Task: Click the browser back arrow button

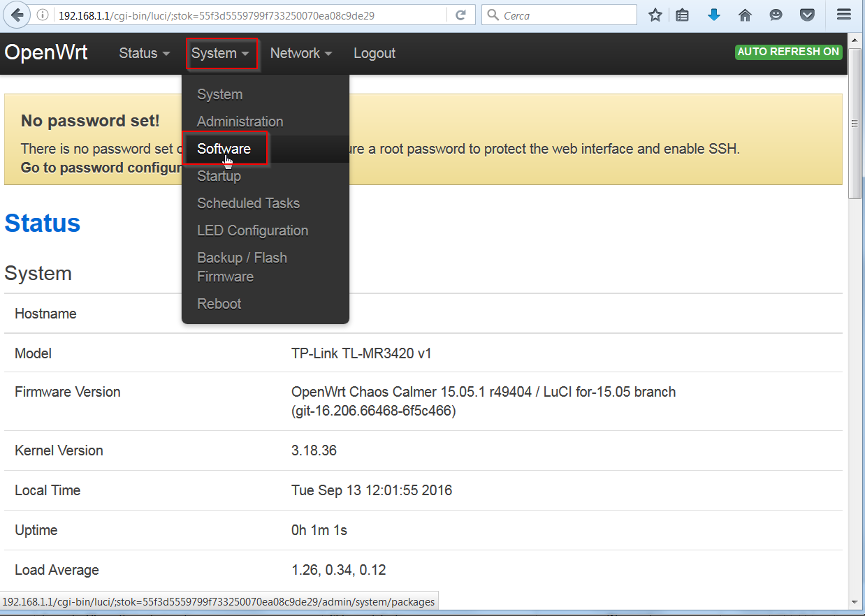Action: coord(17,15)
